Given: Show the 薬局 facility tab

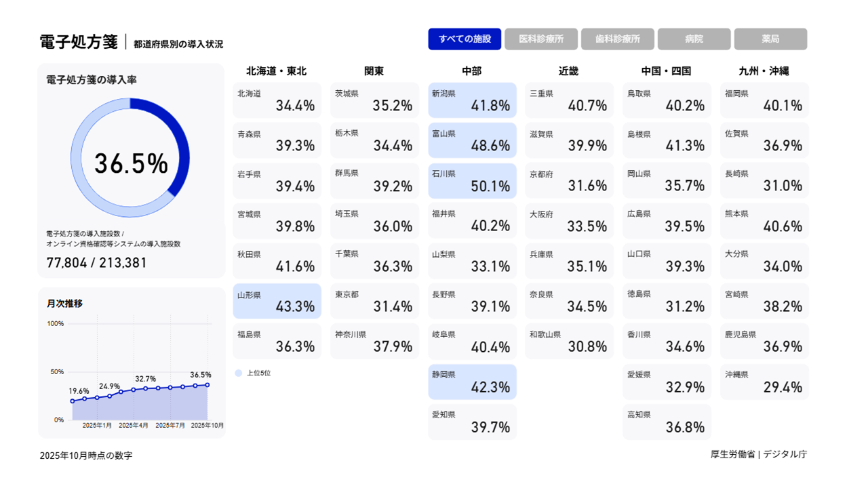Looking at the screenshot, I should coord(770,39).
